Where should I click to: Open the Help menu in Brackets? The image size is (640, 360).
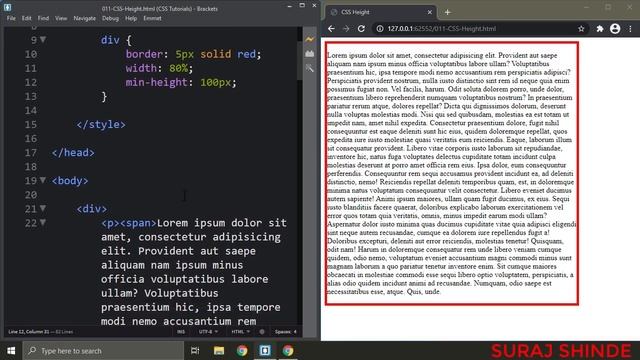coord(131,18)
